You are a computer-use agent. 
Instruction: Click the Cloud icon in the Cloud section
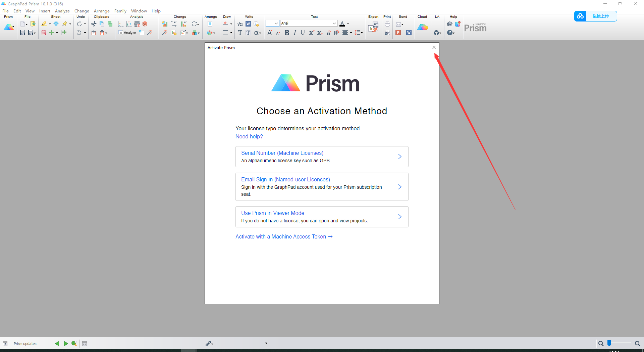(422, 27)
